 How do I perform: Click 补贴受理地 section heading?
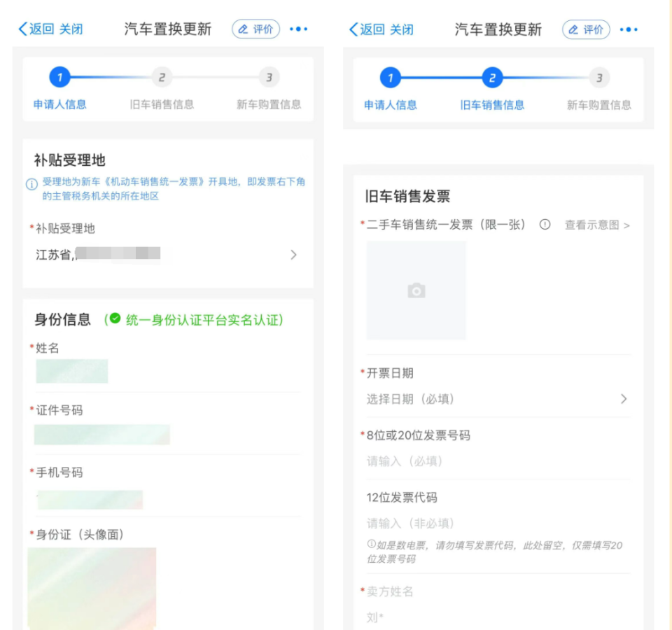(x=69, y=160)
